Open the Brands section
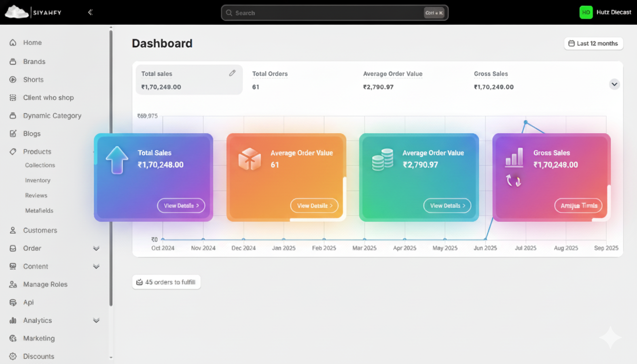The width and height of the screenshot is (637, 364). point(33,61)
